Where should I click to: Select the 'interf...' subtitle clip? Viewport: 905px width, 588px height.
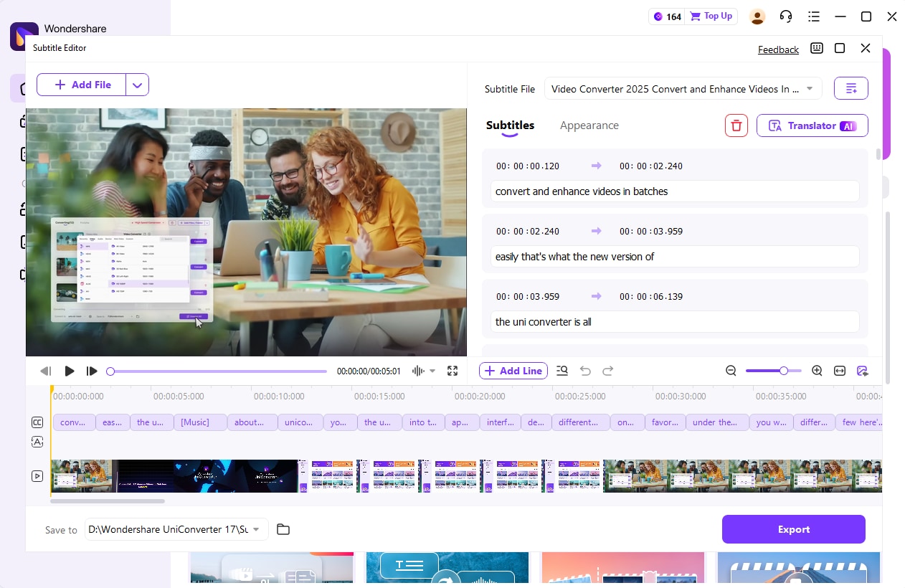click(500, 422)
